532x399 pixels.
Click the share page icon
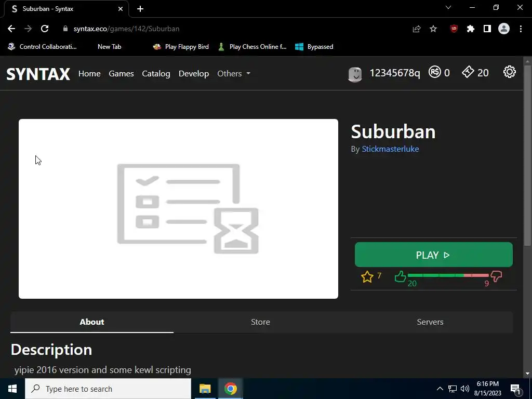(416, 29)
